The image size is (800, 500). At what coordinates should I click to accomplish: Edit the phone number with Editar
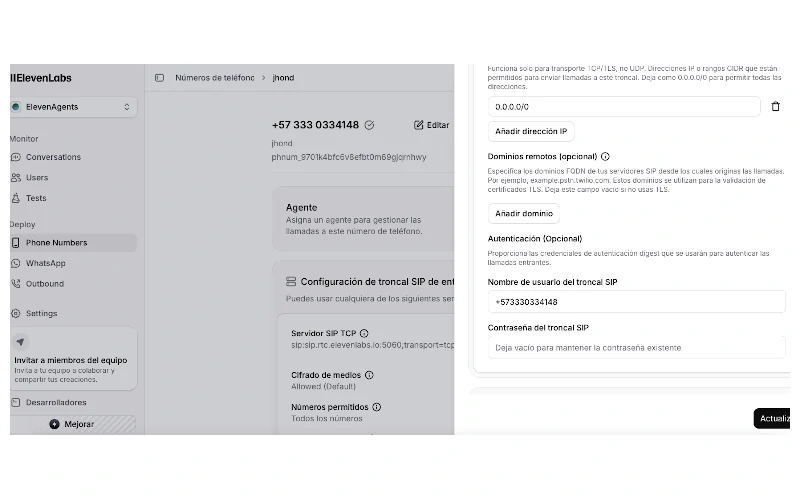tap(432, 125)
